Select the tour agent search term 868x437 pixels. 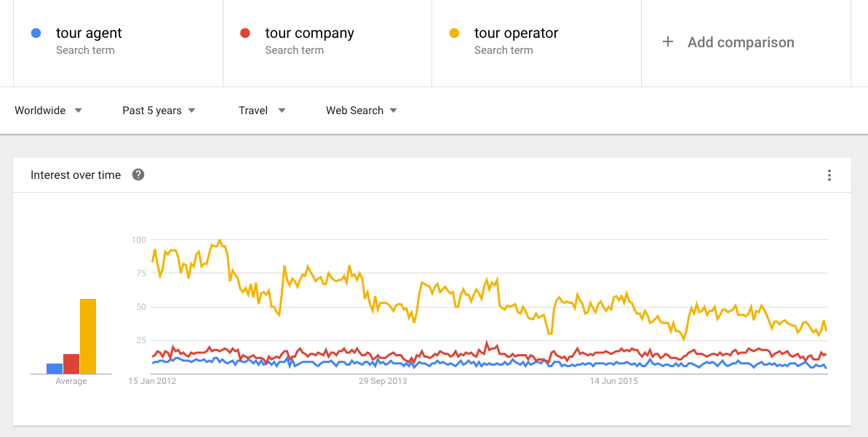pyautogui.click(x=89, y=33)
